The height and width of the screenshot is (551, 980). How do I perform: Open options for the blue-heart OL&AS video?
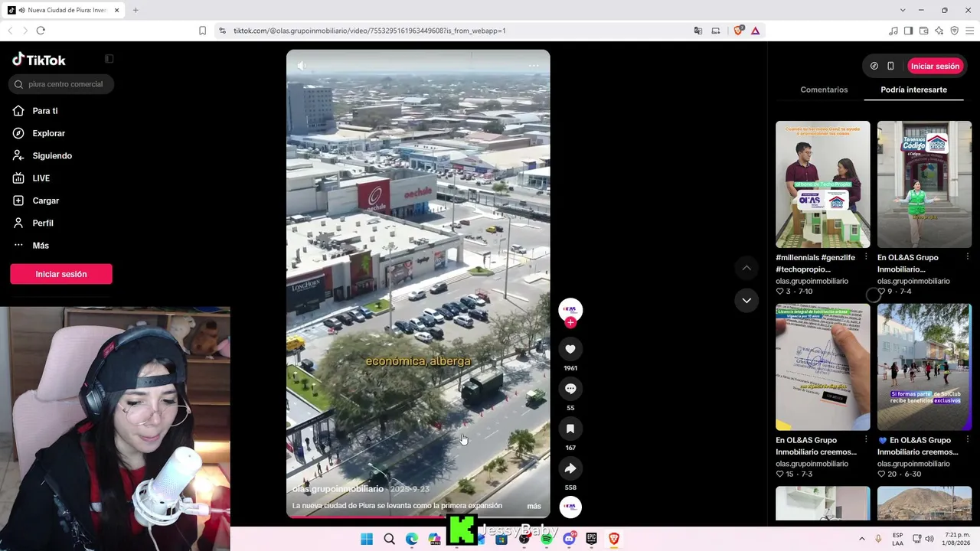pyautogui.click(x=968, y=439)
